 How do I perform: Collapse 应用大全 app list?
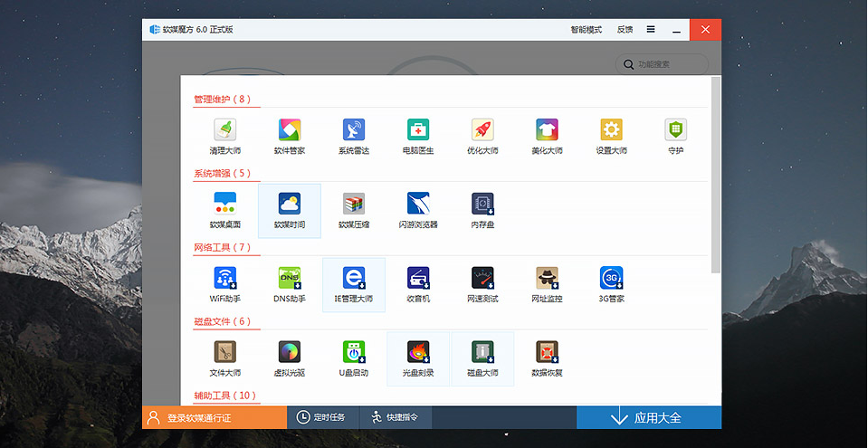(x=649, y=417)
